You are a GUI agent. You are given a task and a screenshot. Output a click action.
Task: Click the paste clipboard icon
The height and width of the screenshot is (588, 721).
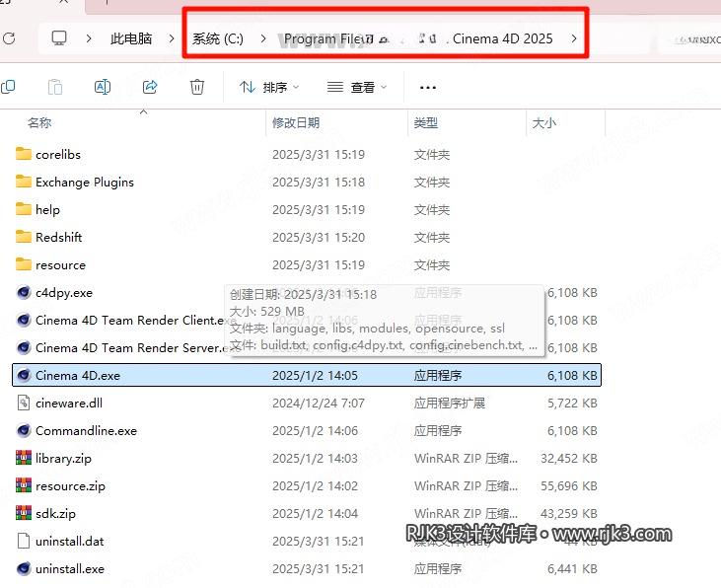click(x=55, y=87)
